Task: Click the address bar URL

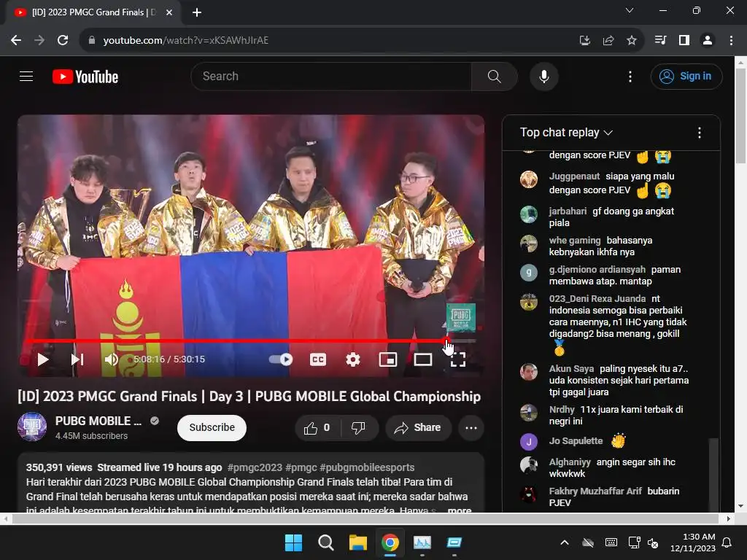Action: [x=186, y=41]
